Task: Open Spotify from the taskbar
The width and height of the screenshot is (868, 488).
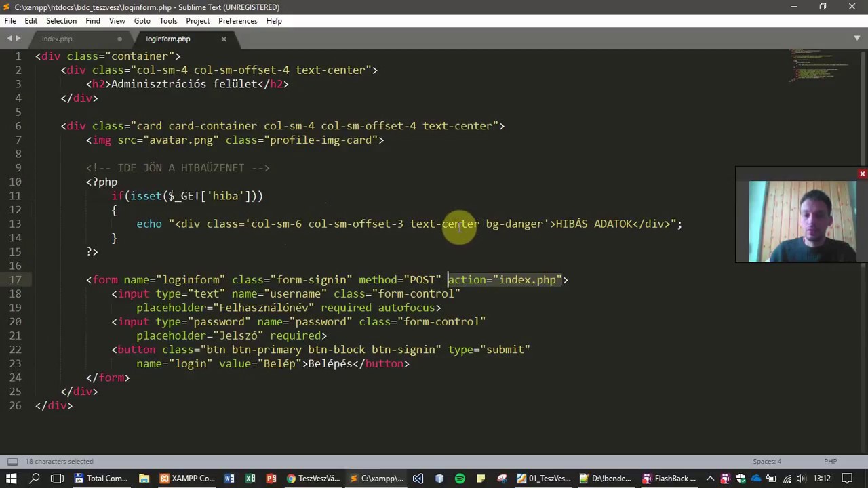Action: (460, 479)
